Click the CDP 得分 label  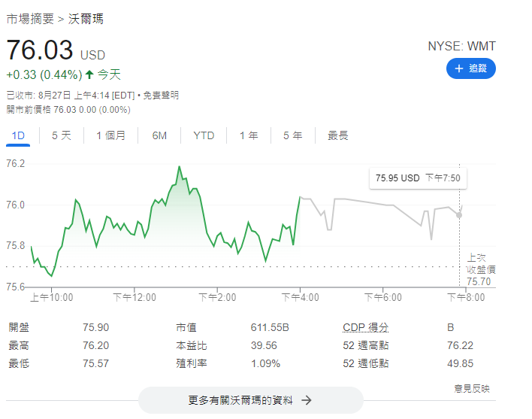pos(365,328)
